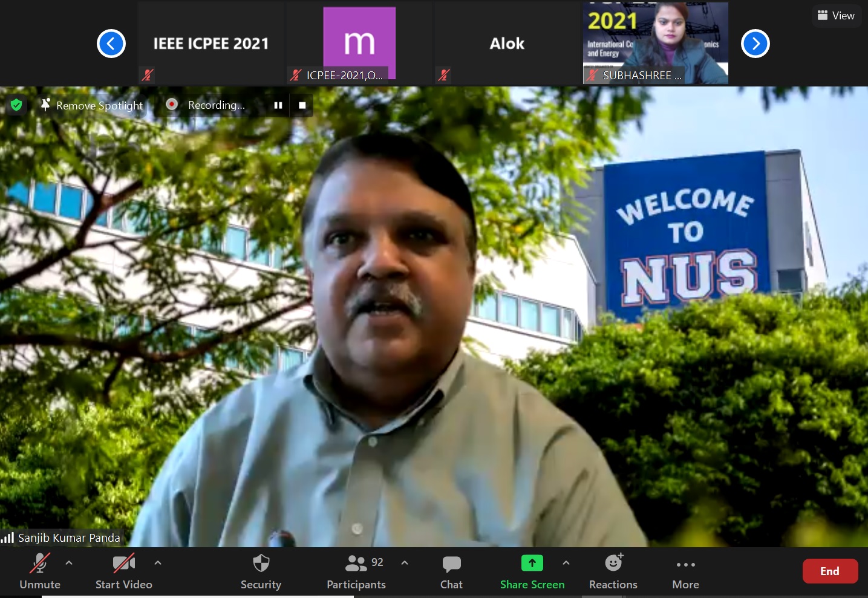Expand the arrow next to Participants
Image resolution: width=868 pixels, height=598 pixels.
click(x=405, y=563)
